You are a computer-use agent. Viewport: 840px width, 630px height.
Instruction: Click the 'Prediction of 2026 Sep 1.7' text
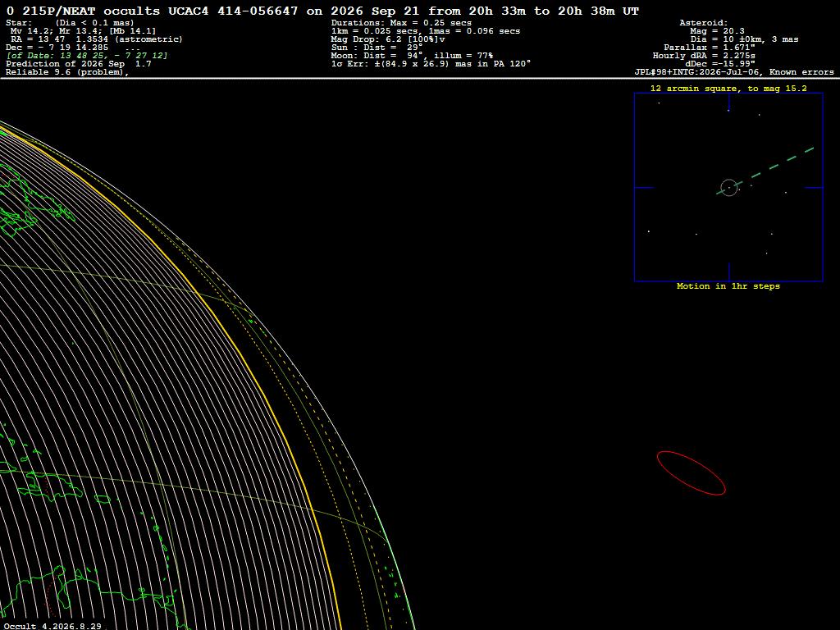(x=79, y=64)
